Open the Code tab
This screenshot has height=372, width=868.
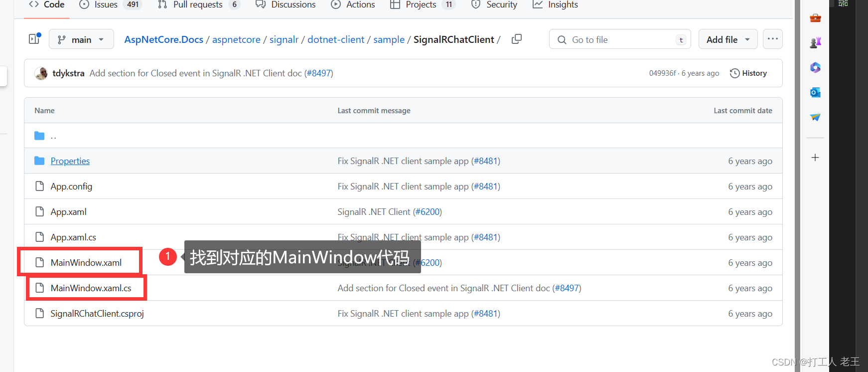(47, 4)
